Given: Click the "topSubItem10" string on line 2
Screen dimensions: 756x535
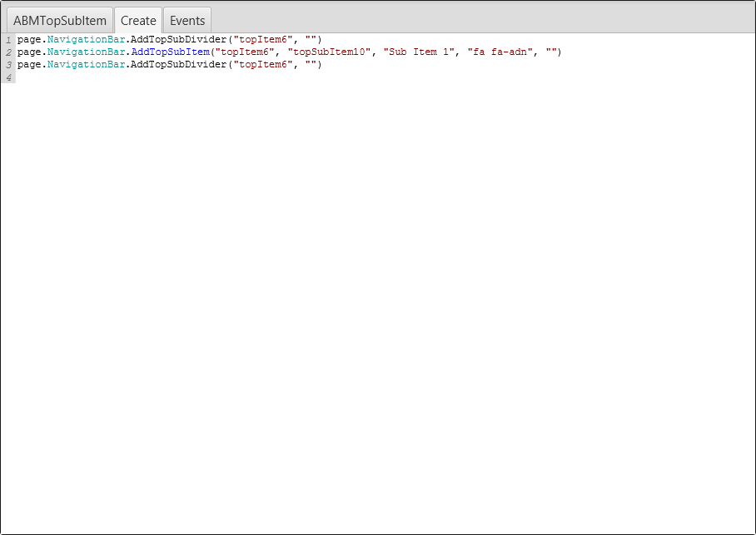Looking at the screenshot, I should pyautogui.click(x=330, y=52).
